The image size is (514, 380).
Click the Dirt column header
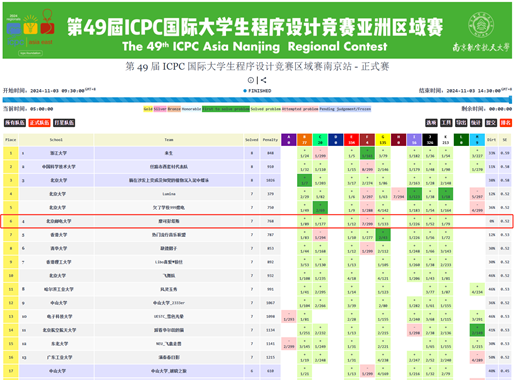pos(492,140)
